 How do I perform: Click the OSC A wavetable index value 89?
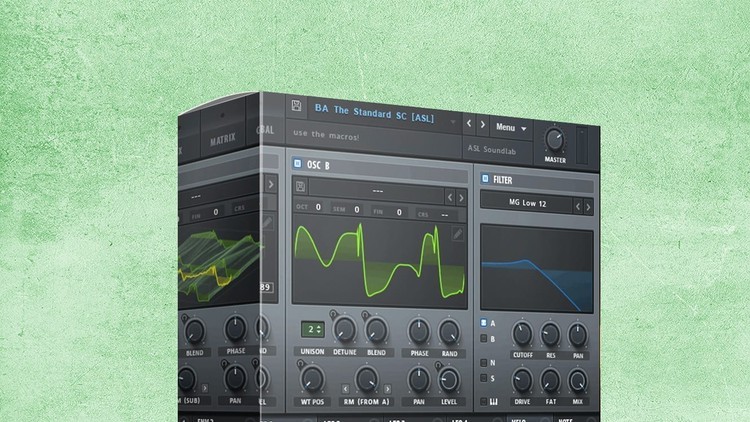click(266, 287)
